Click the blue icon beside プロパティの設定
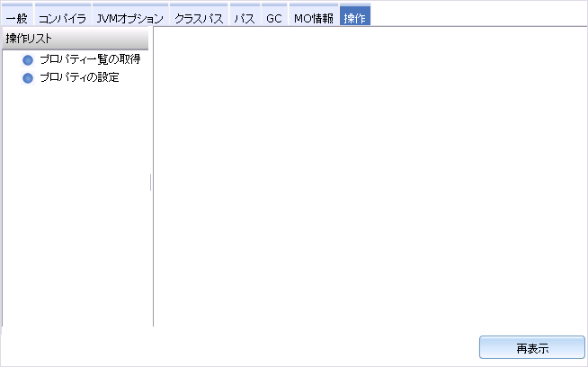The image size is (588, 367). [x=28, y=78]
